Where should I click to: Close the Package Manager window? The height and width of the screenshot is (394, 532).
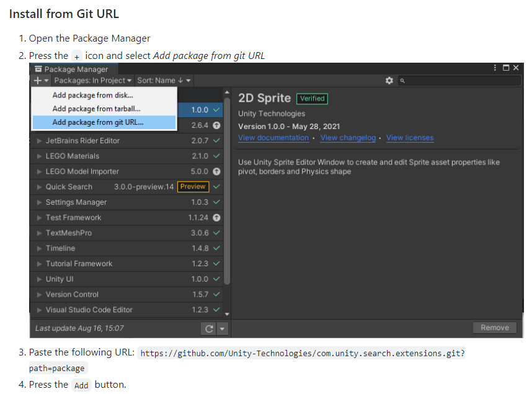tap(516, 68)
